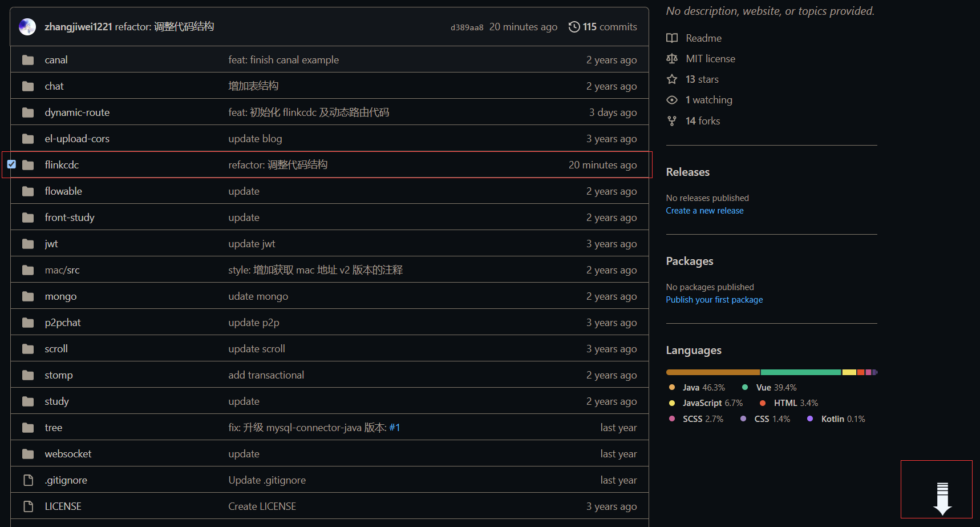
Task: Click the p2pchat folder icon
Action: coord(28,323)
